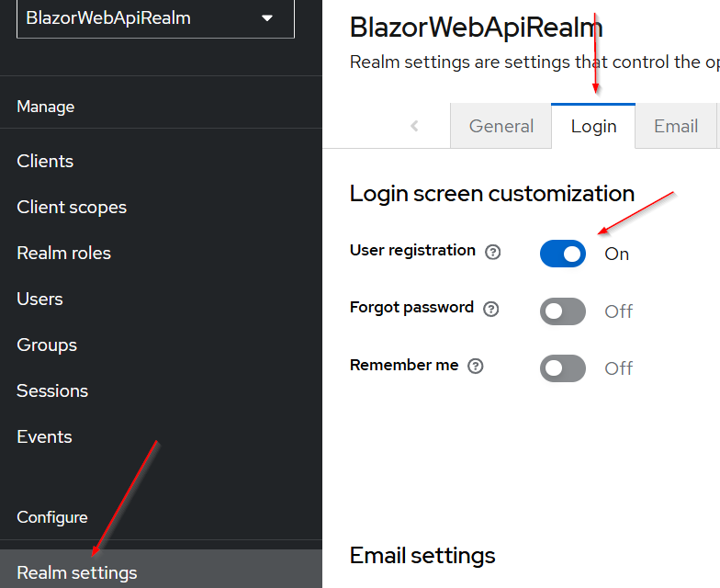Enable the Remember me switch
Viewport: 720px width, 588px height.
tap(563, 368)
